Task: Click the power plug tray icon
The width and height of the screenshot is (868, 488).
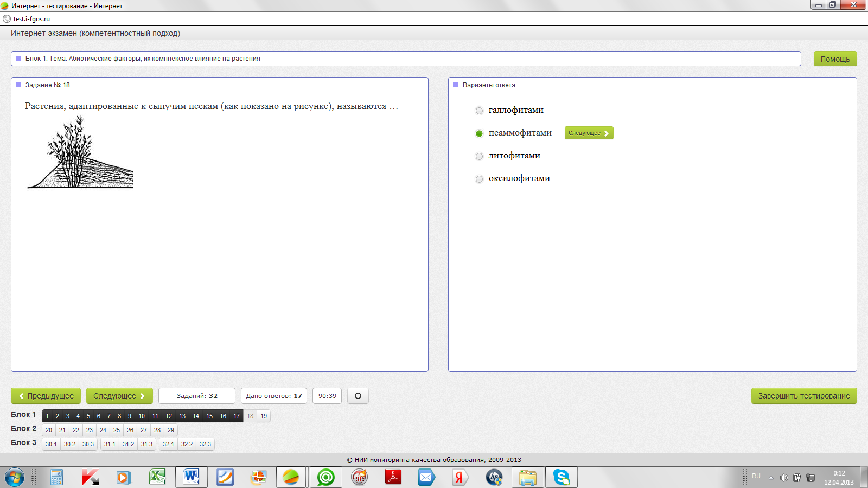Action: (x=797, y=478)
